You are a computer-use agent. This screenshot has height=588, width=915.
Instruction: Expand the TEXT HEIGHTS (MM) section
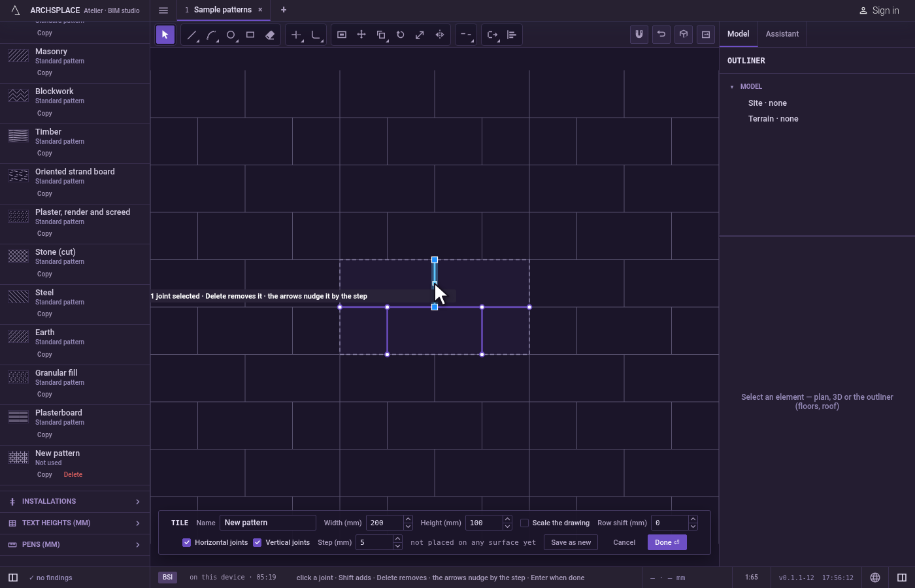(x=75, y=523)
